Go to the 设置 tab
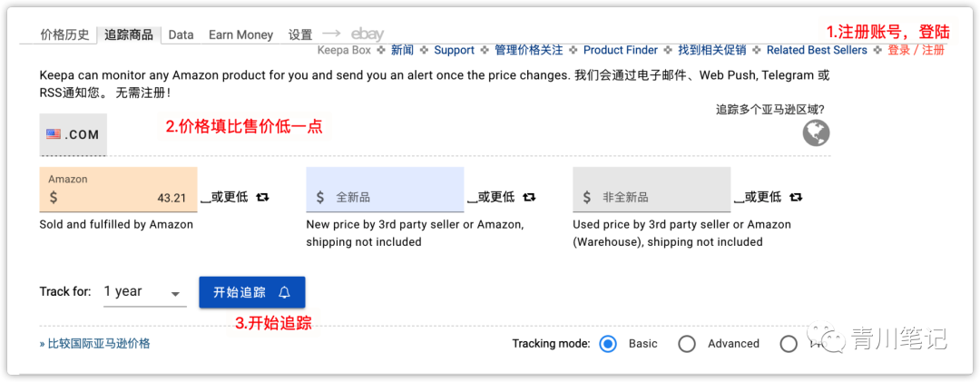This screenshot has height=382, width=980. click(x=300, y=34)
